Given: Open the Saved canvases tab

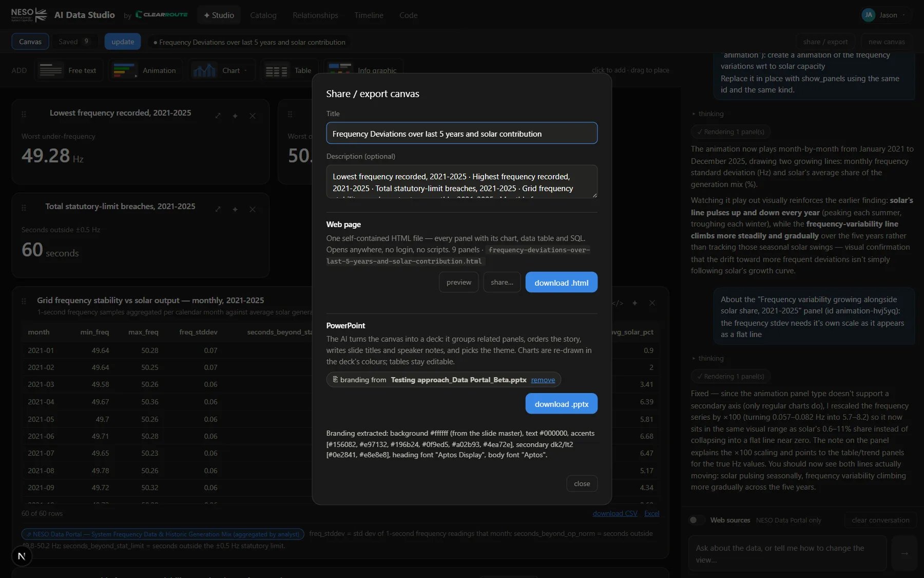Looking at the screenshot, I should tap(74, 42).
